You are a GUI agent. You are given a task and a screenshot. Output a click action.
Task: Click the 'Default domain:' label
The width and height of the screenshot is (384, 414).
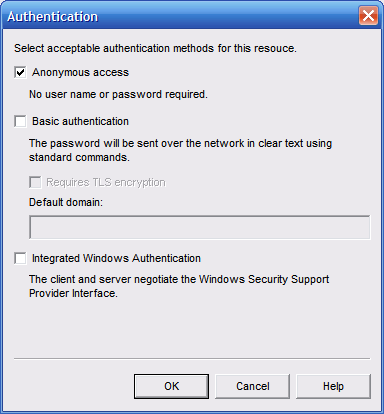[x=66, y=202]
